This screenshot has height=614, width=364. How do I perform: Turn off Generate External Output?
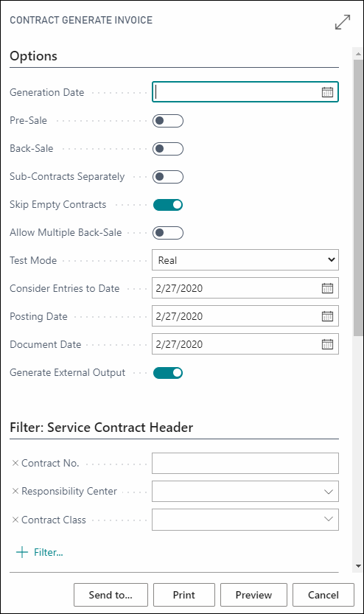(x=168, y=373)
